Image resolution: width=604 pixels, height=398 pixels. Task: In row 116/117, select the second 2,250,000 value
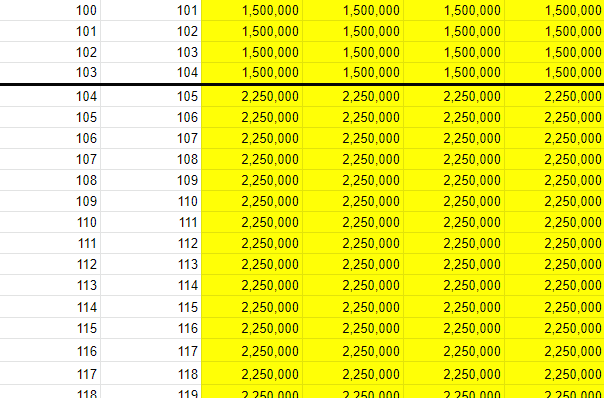tap(353, 350)
